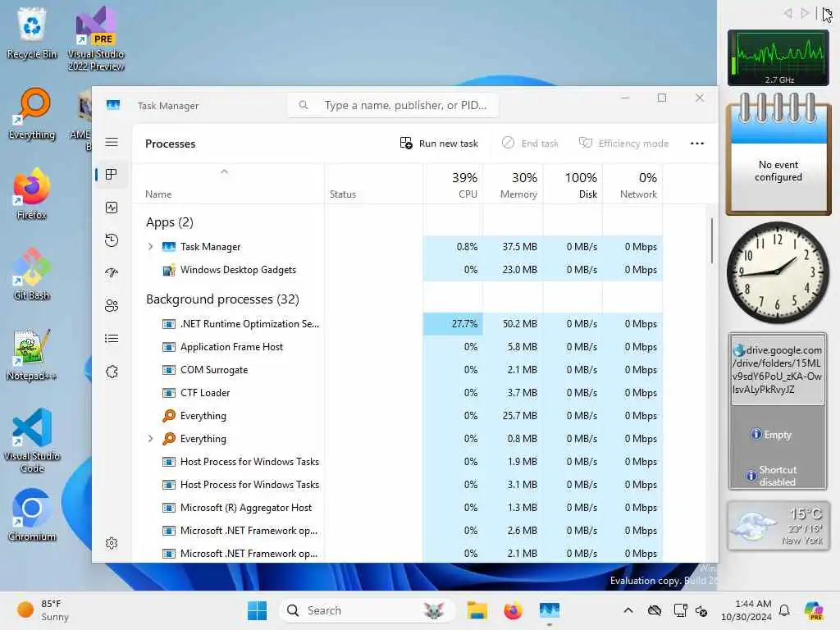840x630 pixels.
Task: Click the analog clock gadget
Action: click(x=778, y=272)
